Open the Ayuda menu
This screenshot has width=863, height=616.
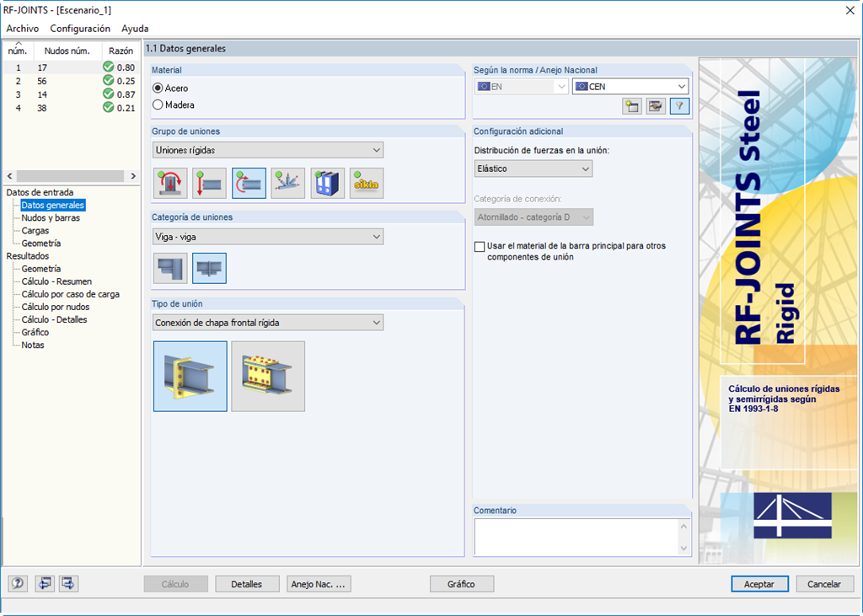pyautogui.click(x=135, y=28)
